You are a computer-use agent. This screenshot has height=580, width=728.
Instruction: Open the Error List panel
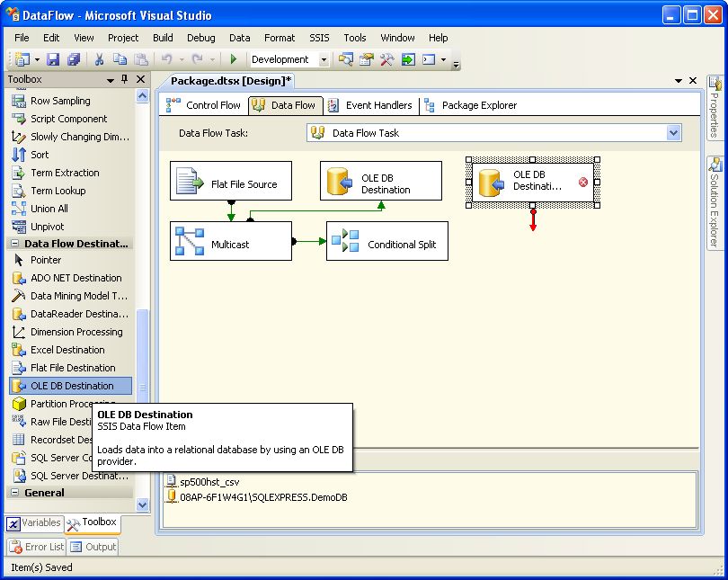click(x=37, y=547)
